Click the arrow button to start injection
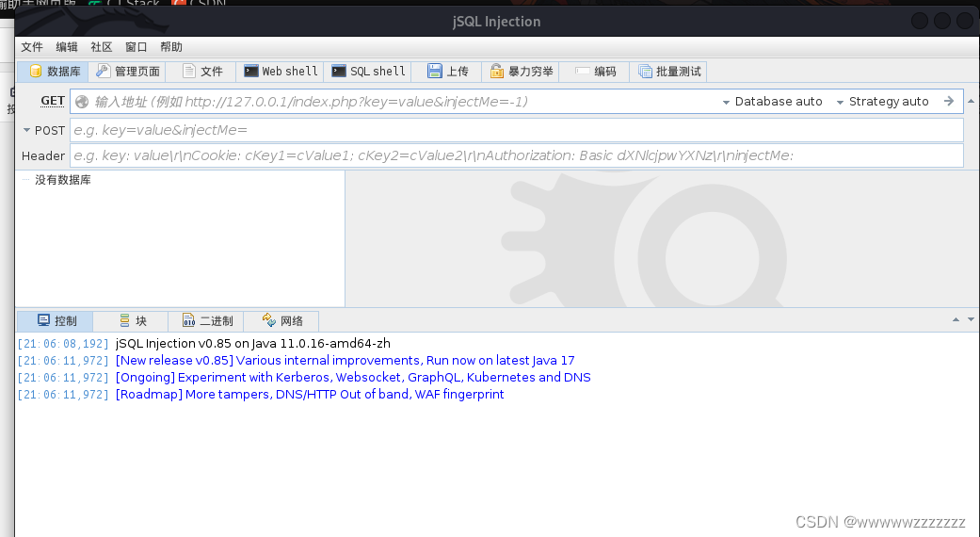 point(949,101)
